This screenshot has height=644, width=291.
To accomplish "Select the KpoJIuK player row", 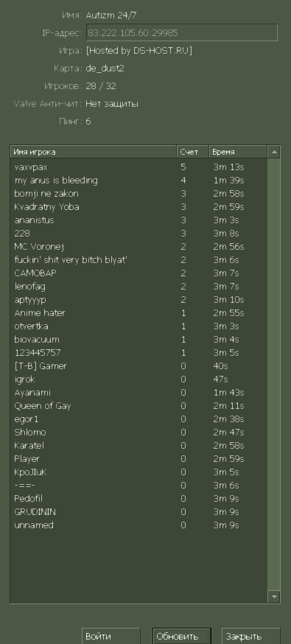I will point(139,472).
